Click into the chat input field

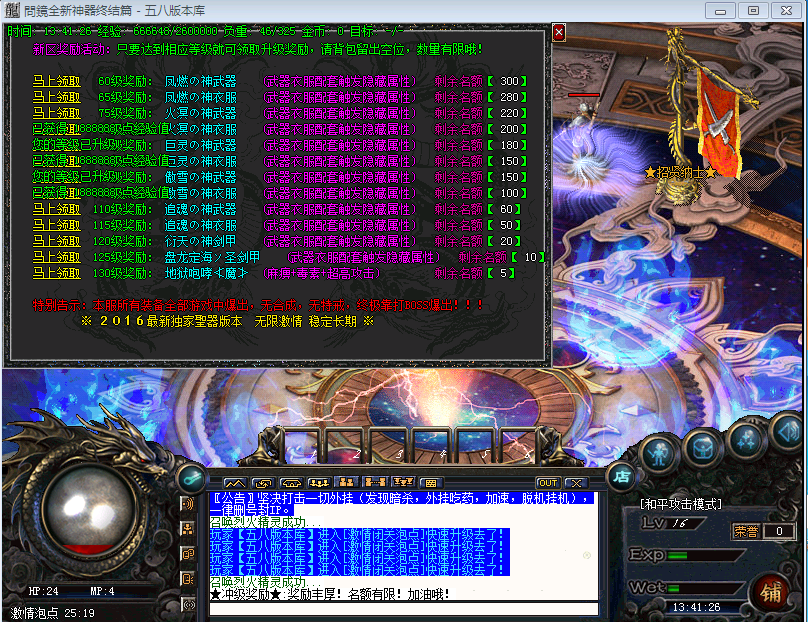(403, 609)
